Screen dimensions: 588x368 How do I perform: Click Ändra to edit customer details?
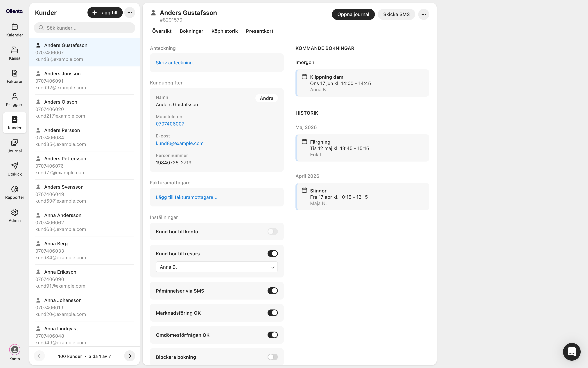pyautogui.click(x=267, y=98)
